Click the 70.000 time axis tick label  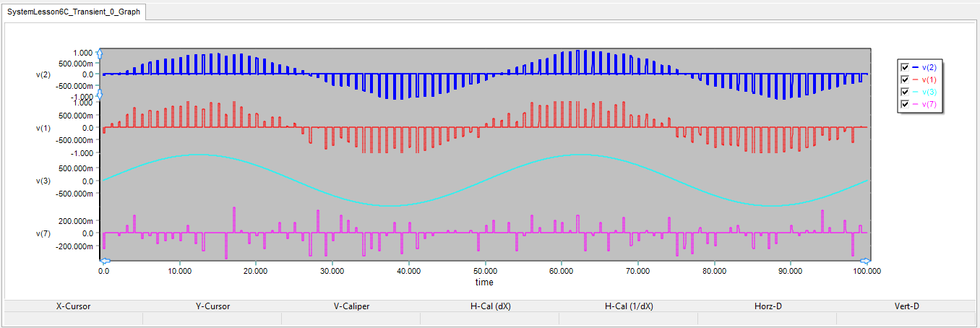click(638, 272)
